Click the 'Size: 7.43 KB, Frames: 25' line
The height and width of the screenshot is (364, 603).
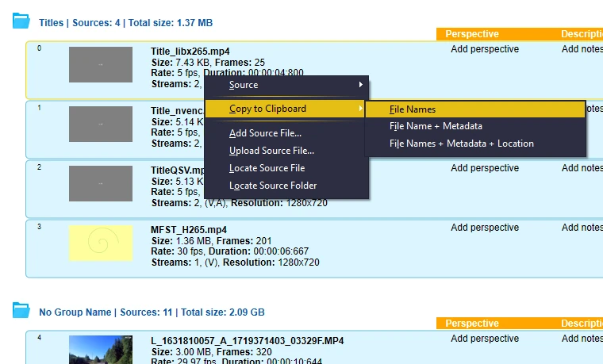tap(208, 63)
